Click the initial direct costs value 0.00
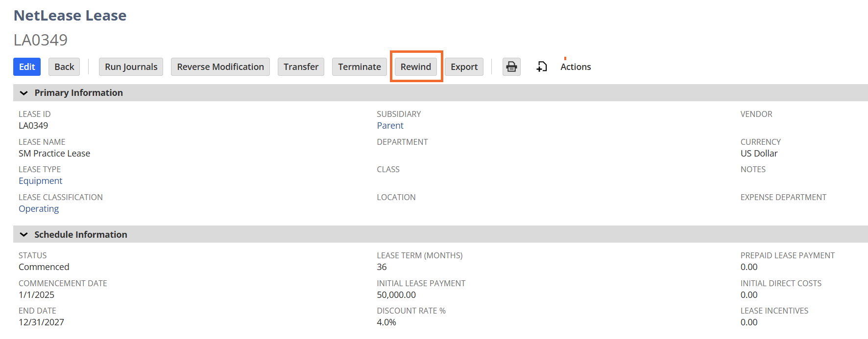868x339 pixels. coord(749,295)
